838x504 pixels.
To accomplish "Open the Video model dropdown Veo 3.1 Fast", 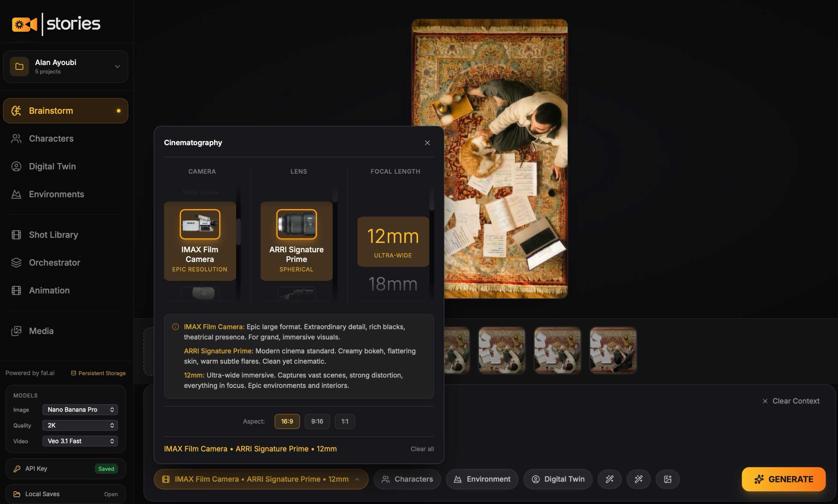I will [80, 441].
